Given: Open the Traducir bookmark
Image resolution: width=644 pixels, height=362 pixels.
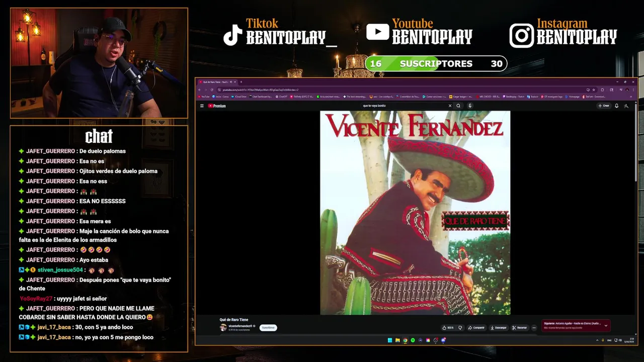Looking at the screenshot, I should (x=532, y=97).
